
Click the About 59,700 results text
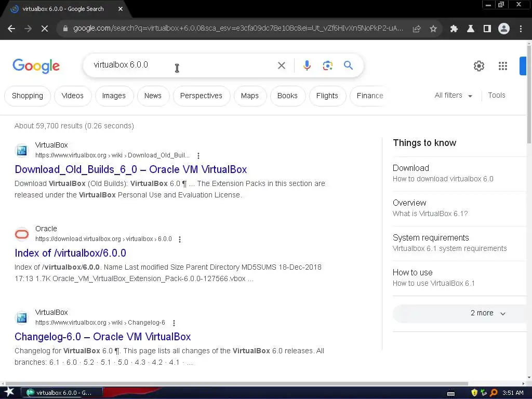(x=74, y=126)
